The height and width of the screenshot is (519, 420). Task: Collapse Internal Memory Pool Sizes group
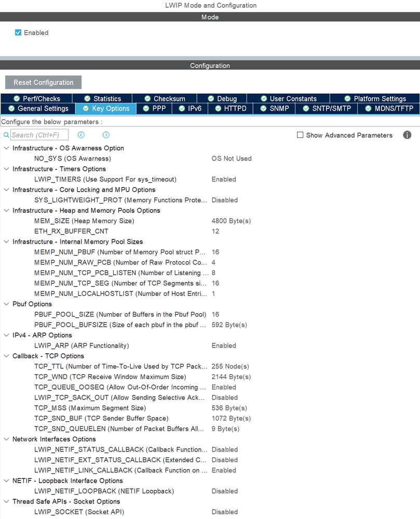point(6,242)
